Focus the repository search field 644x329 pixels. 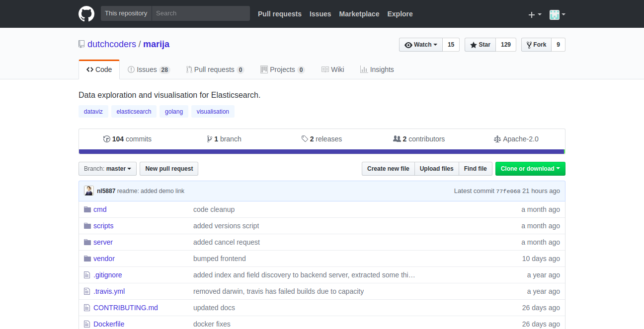tap(201, 13)
